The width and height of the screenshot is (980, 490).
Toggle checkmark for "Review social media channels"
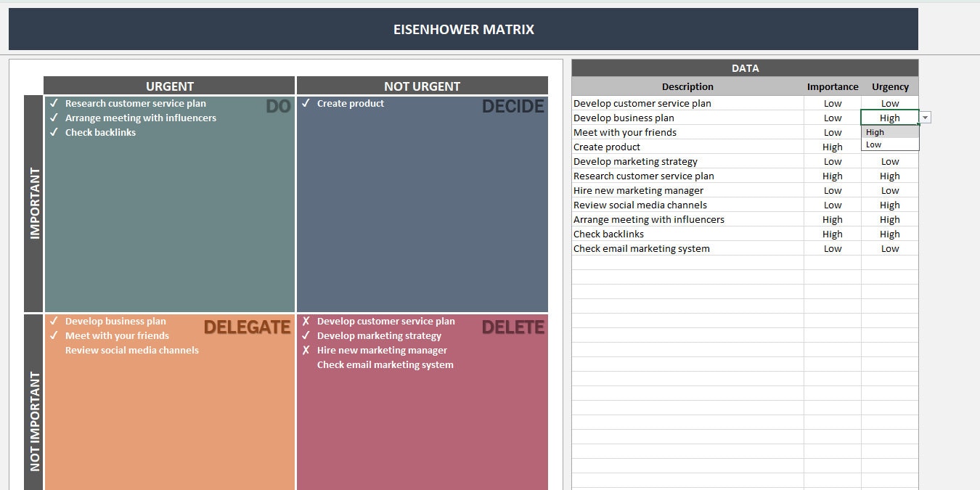click(x=54, y=350)
